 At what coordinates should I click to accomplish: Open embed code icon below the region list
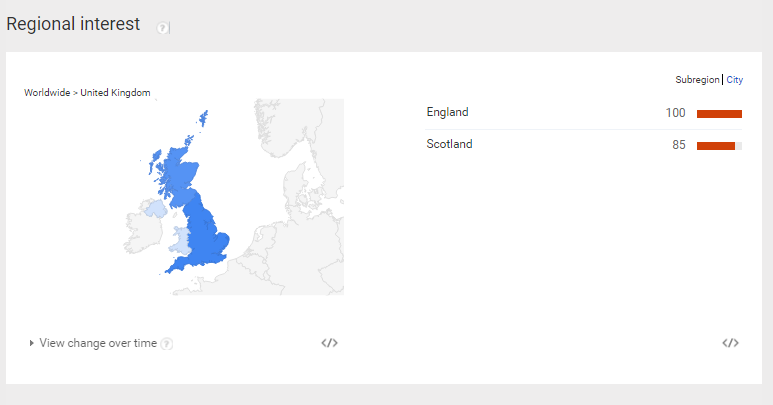(x=731, y=343)
